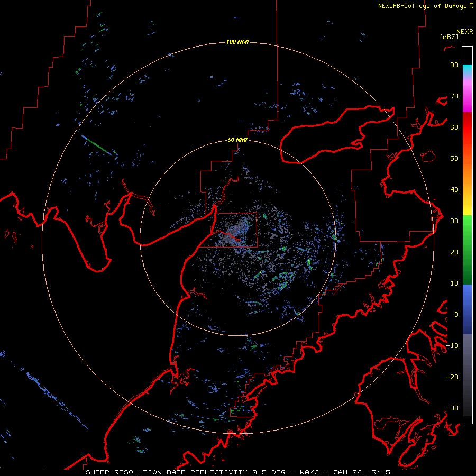Click the -30 dBZ scale value
This screenshot has height=476, width=476.
[x=452, y=408]
